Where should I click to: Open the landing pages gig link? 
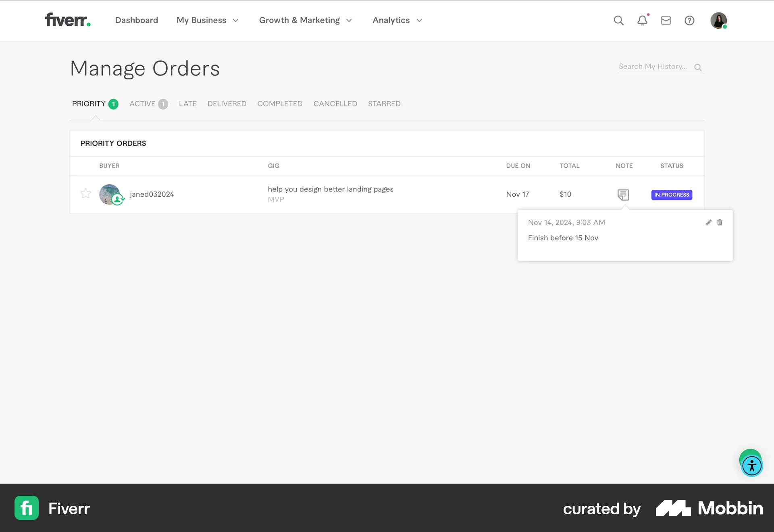pyautogui.click(x=330, y=189)
